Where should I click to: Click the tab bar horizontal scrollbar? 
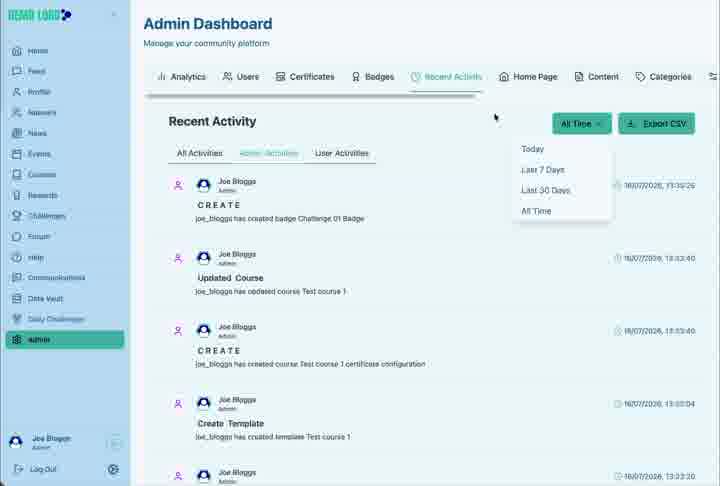click(x=310, y=96)
